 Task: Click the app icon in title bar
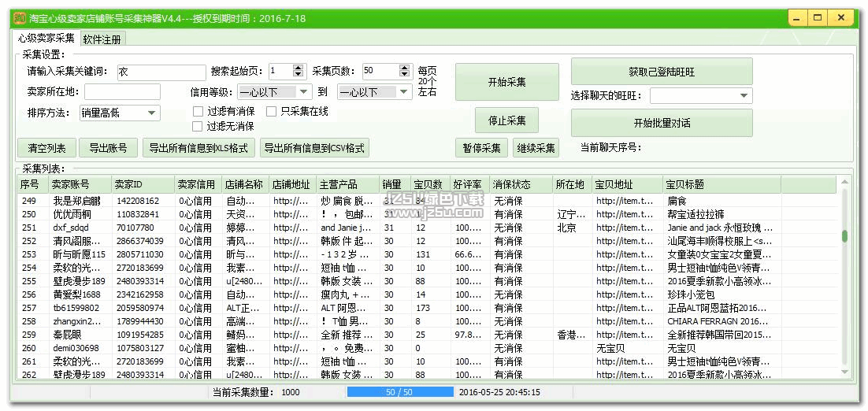[20, 18]
